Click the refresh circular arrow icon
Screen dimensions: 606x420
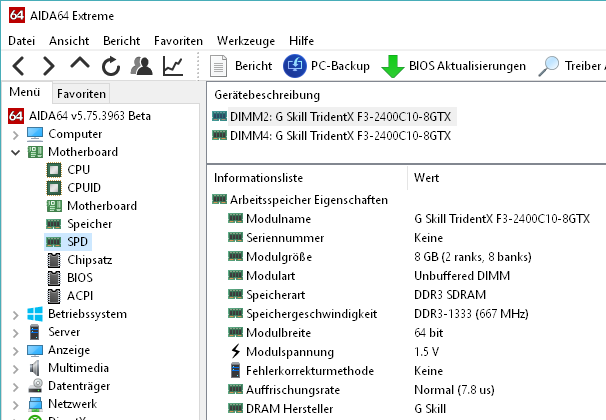pos(111,66)
